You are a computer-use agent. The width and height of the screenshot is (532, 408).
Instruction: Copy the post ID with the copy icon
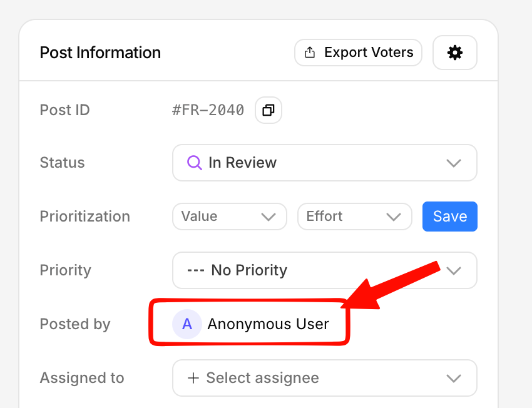tap(269, 110)
